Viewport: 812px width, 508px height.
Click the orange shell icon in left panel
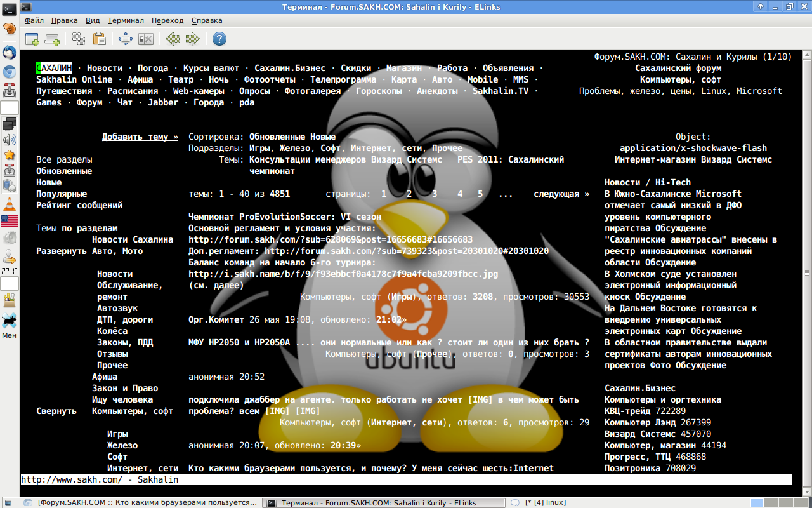click(10, 29)
